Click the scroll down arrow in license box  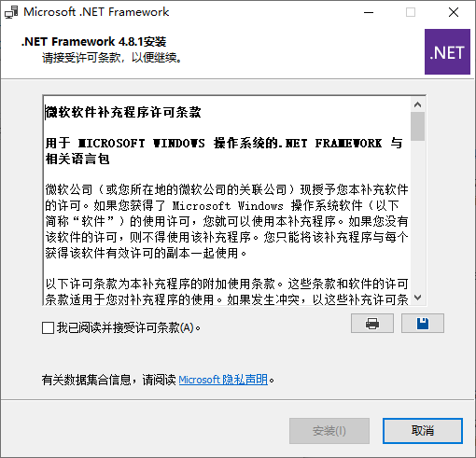[x=418, y=298]
